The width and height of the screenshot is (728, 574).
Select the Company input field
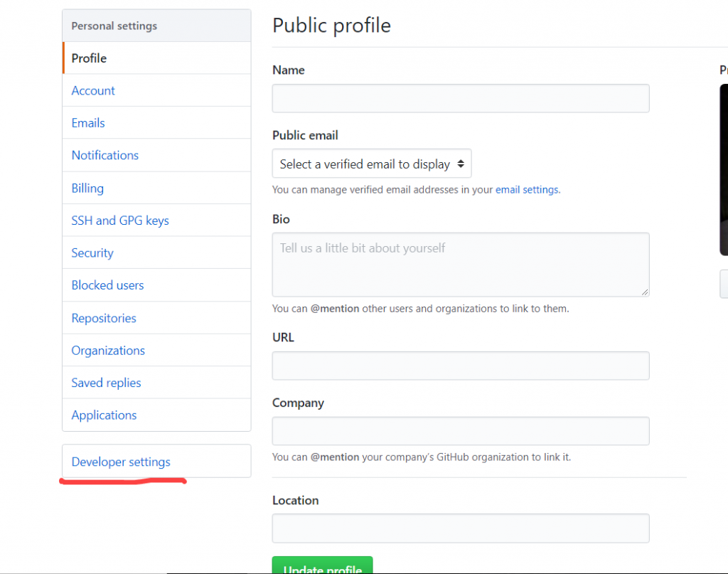(x=461, y=430)
